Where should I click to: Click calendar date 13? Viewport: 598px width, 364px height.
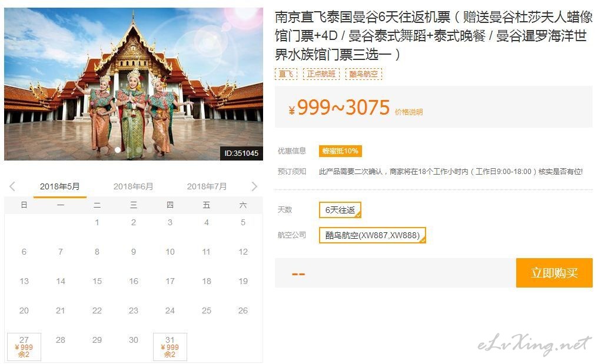click(24, 281)
